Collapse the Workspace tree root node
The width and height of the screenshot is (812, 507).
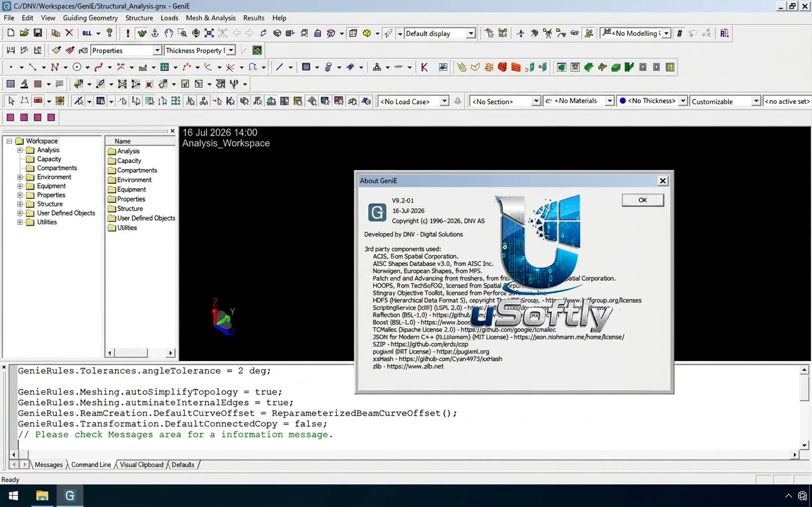pos(9,141)
